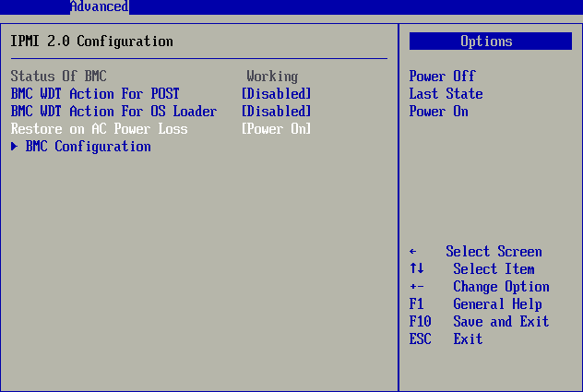Image resolution: width=583 pixels, height=392 pixels.
Task: Open the Disabled value for POST action
Action: point(276,94)
